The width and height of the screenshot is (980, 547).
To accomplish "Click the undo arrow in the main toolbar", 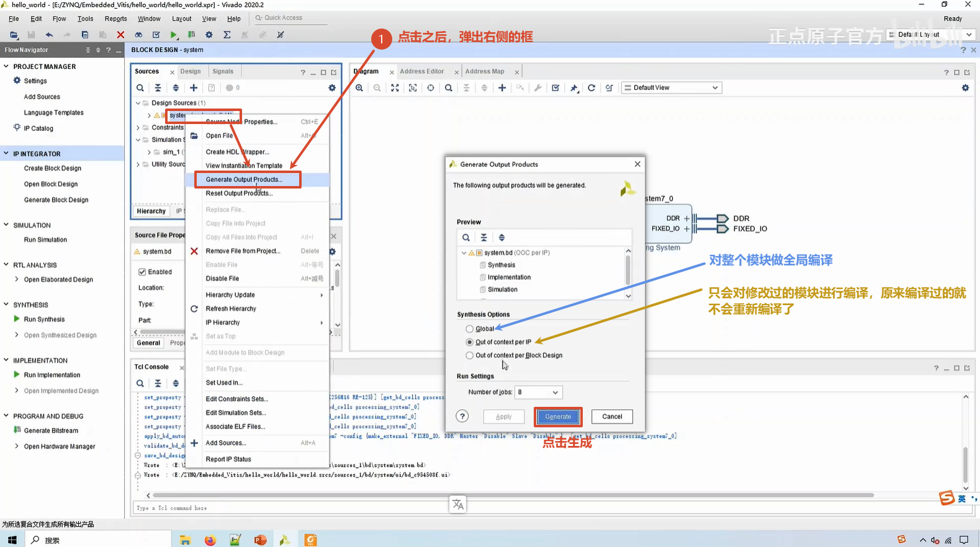I will point(49,35).
